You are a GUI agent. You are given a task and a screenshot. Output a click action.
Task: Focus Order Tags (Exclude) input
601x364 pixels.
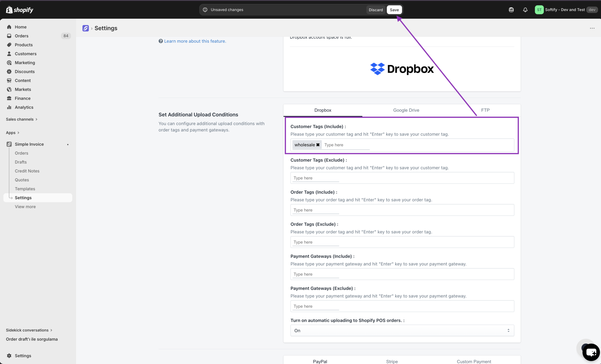click(x=402, y=242)
